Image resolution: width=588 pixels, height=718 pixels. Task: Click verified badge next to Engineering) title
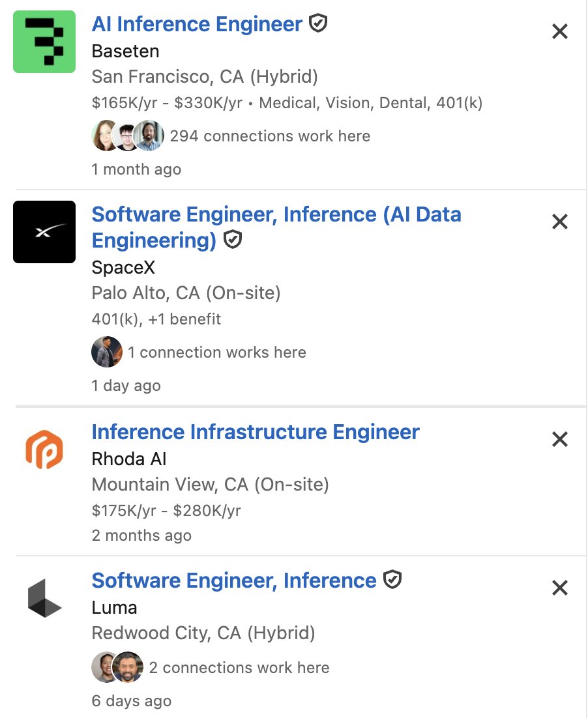click(x=232, y=240)
